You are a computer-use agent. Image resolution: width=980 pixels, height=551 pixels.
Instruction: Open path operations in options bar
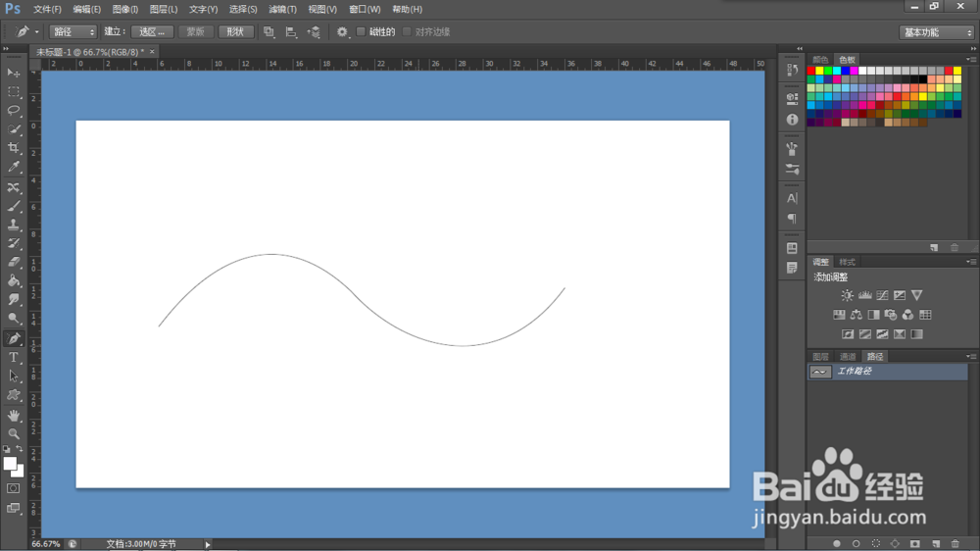point(269,32)
